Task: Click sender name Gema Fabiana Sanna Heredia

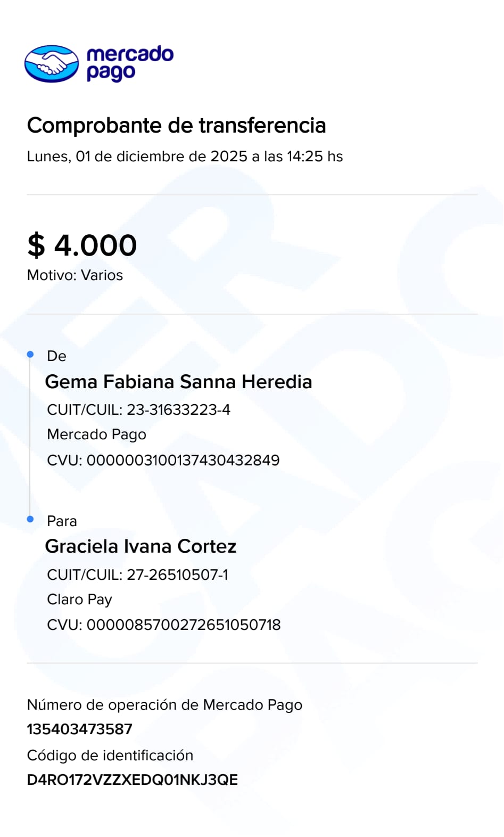Action: coord(178,382)
